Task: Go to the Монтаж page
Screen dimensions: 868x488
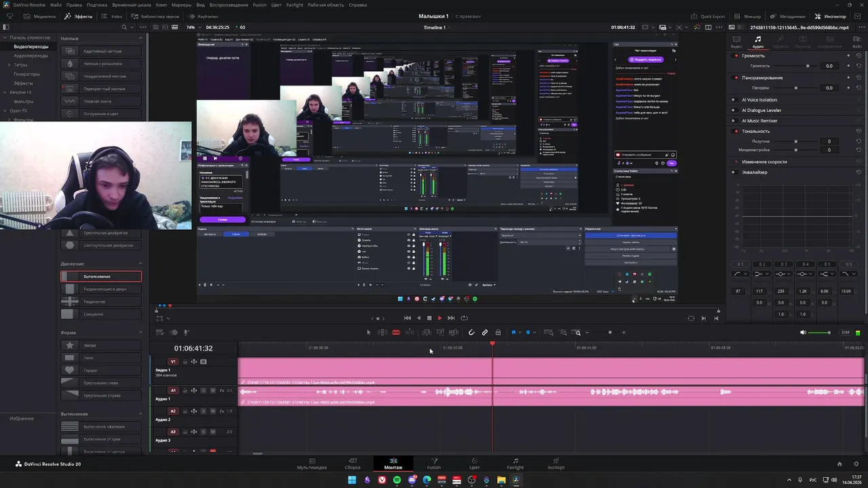Action: pyautogui.click(x=393, y=464)
